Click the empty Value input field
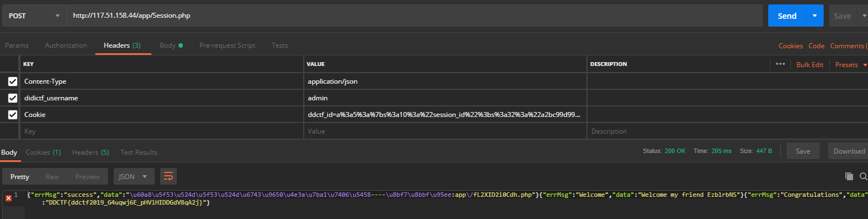Screen dimensions: 868x219 tap(445, 131)
